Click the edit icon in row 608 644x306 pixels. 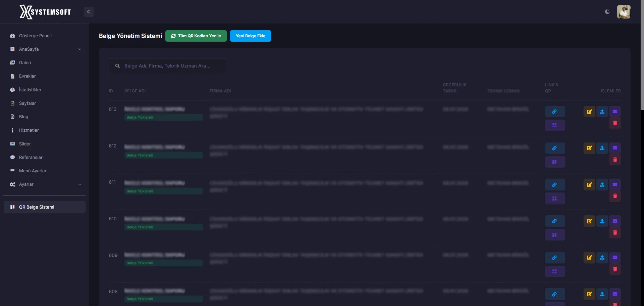pyautogui.click(x=589, y=294)
